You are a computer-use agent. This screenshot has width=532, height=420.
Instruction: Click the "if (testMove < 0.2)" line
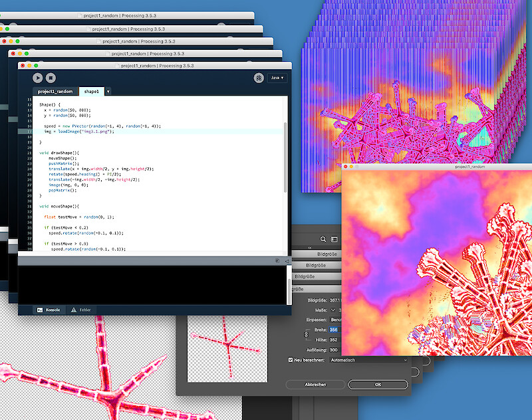pos(66,228)
